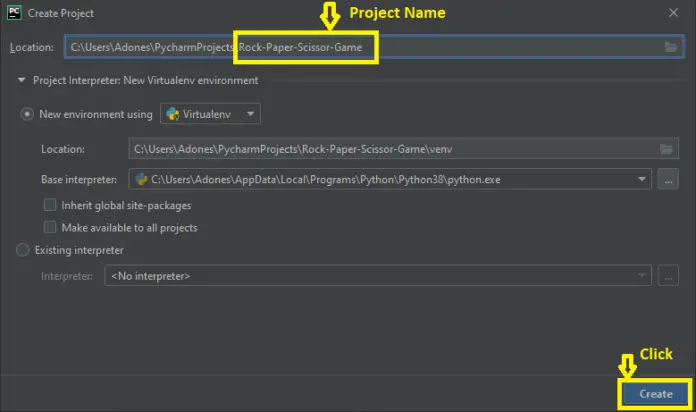Viewport: 696px width, 412px height.
Task: Enable Inherit global site-packages
Action: click(x=50, y=205)
